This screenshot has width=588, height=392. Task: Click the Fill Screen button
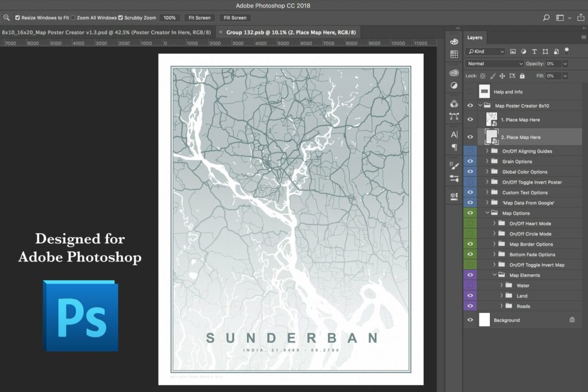click(234, 18)
